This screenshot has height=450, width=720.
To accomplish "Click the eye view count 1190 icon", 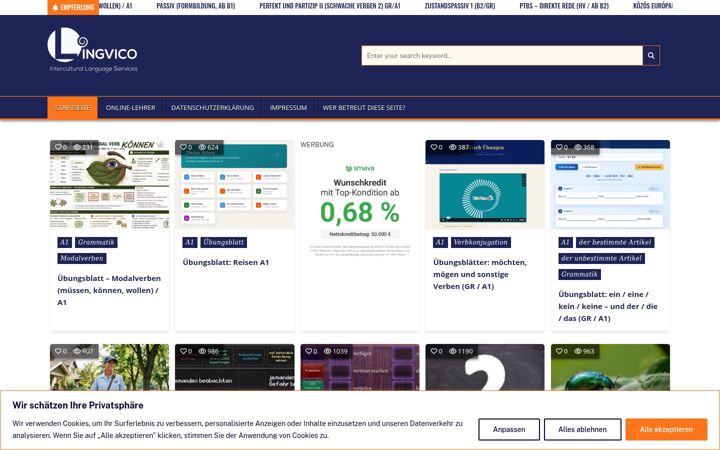I will point(452,351).
